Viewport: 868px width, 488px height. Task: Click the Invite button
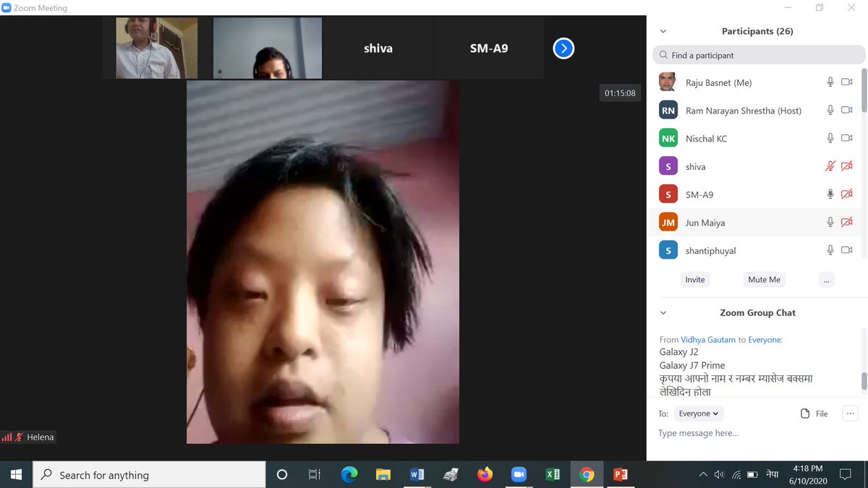(x=695, y=280)
